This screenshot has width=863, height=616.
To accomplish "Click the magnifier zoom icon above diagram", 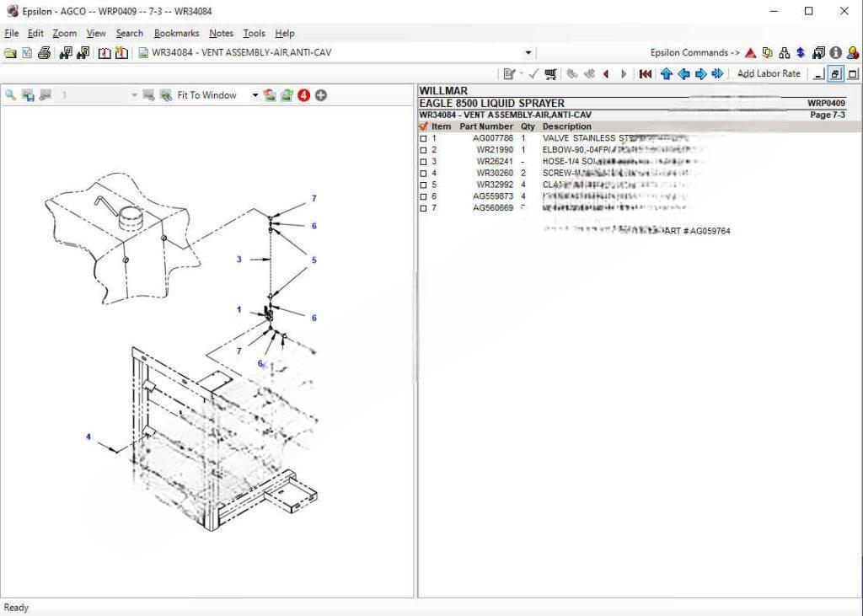I will [x=11, y=95].
